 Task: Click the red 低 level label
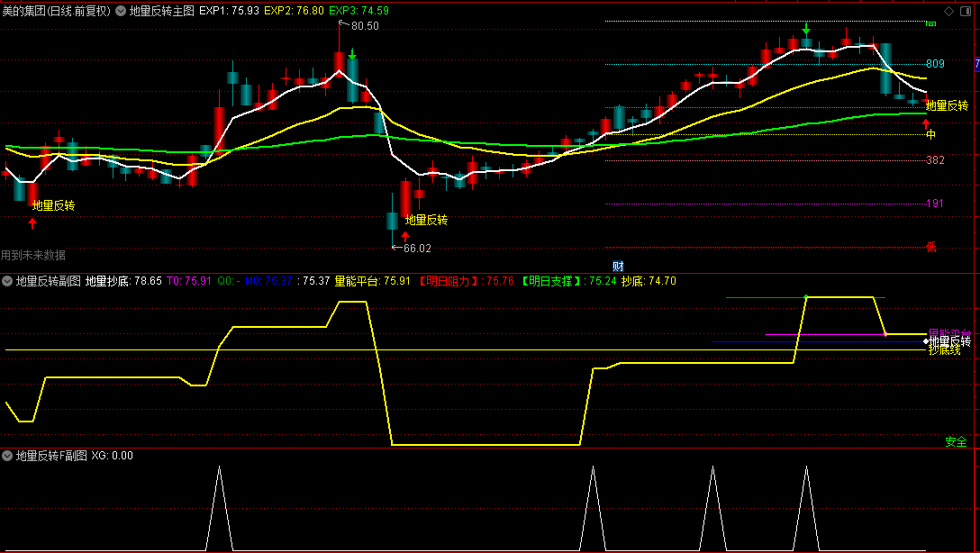tap(930, 247)
